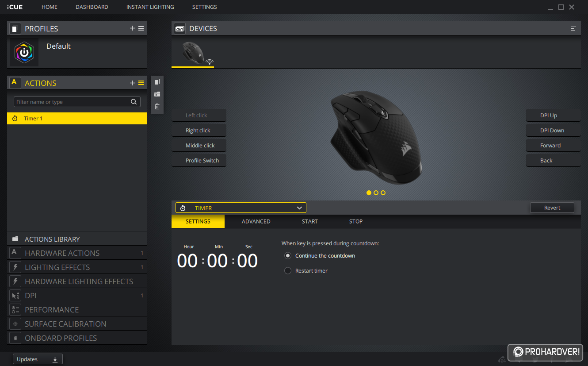
Task: Select second mouse view dot
Action: coord(376,193)
